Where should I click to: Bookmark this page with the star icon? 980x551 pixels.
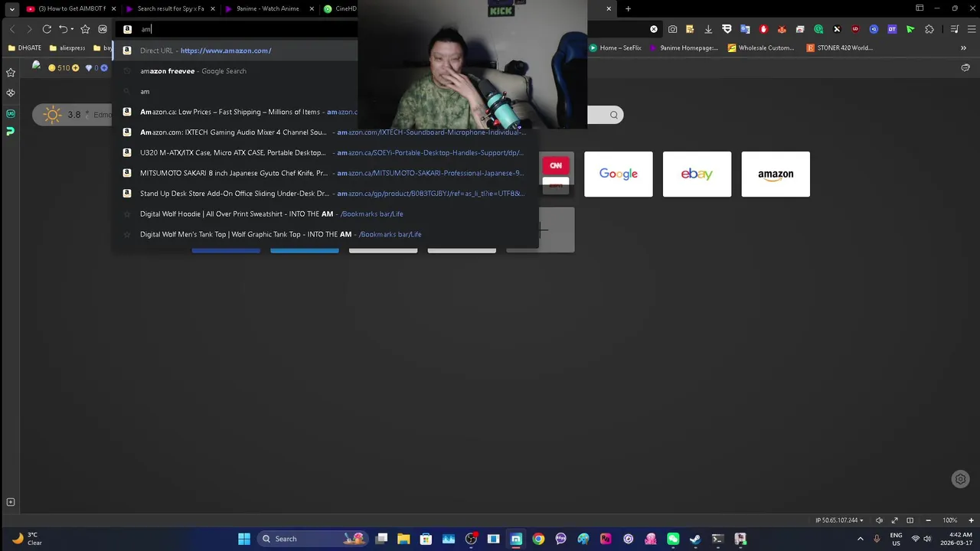pos(85,29)
